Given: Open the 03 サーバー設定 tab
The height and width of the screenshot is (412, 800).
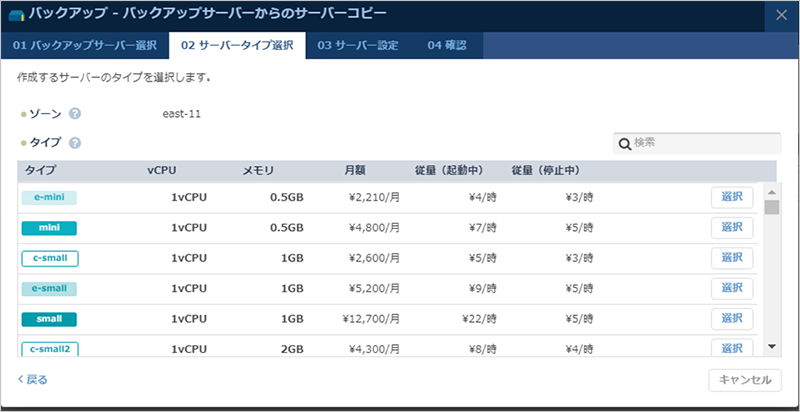Looking at the screenshot, I should click(x=358, y=45).
